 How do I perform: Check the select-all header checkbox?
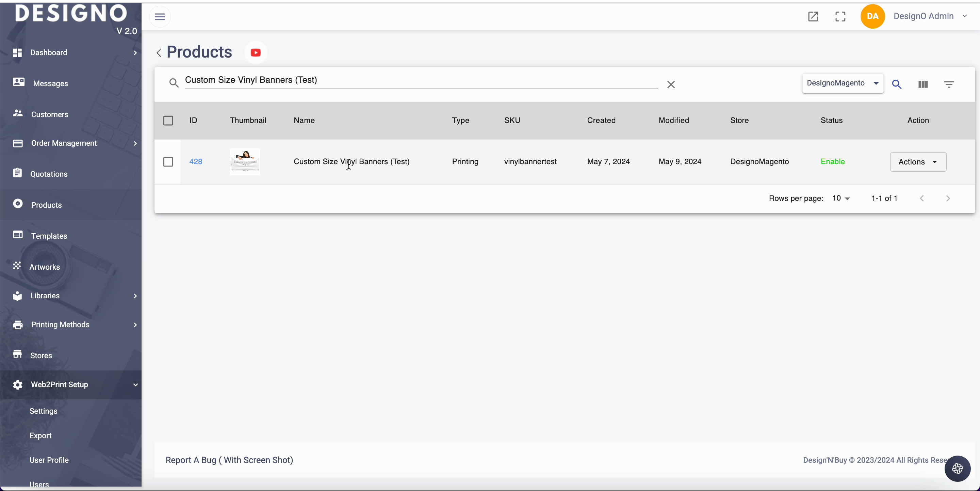(x=168, y=121)
